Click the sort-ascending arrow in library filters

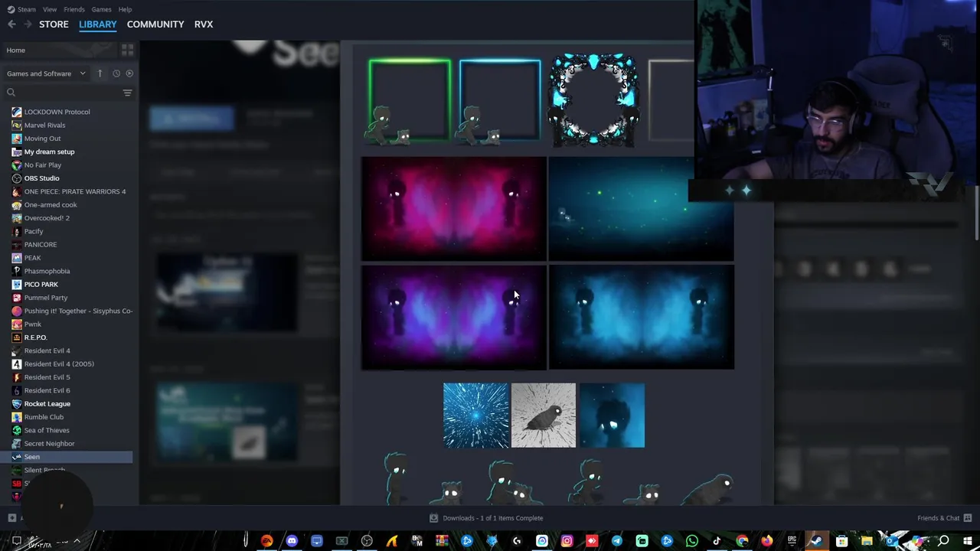pyautogui.click(x=100, y=73)
